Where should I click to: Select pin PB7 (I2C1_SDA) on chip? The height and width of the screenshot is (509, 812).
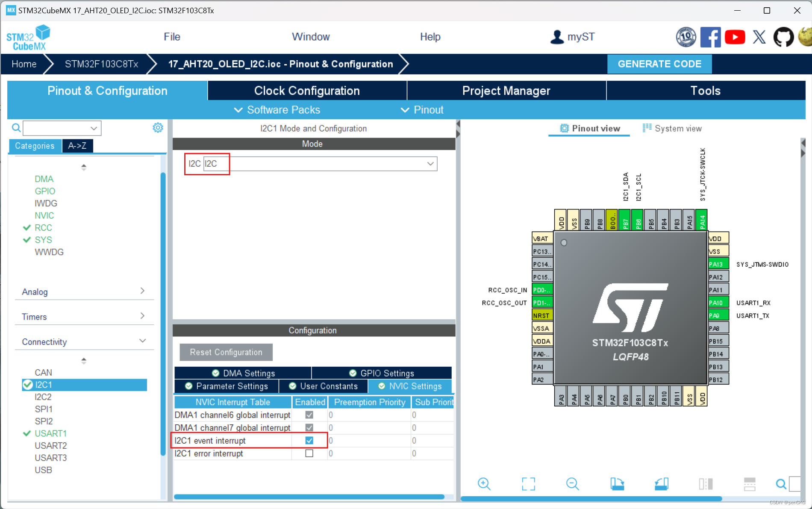click(x=625, y=220)
